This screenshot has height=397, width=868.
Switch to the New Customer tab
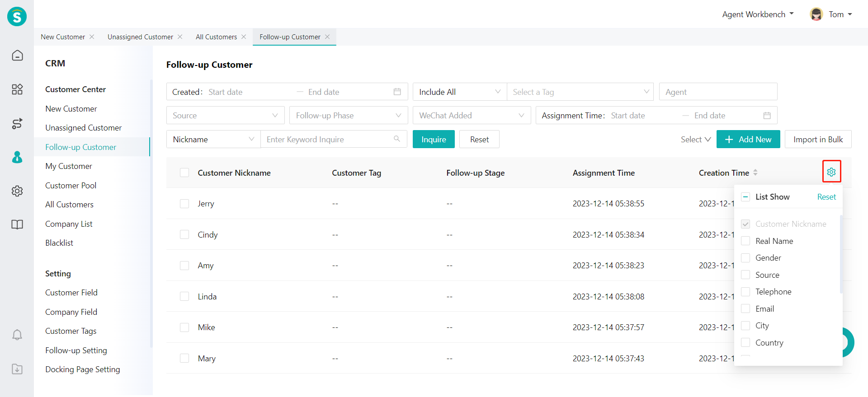click(x=63, y=37)
